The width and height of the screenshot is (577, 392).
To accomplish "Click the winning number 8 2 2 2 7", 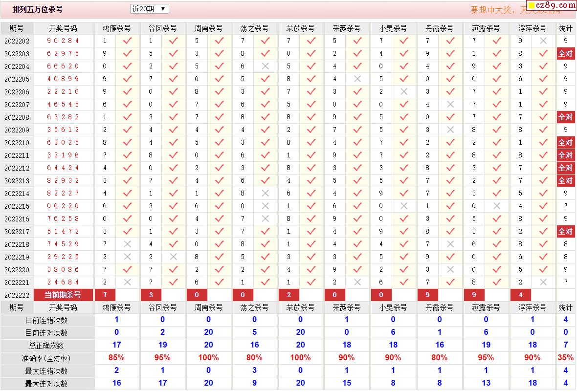I will pos(63,194).
